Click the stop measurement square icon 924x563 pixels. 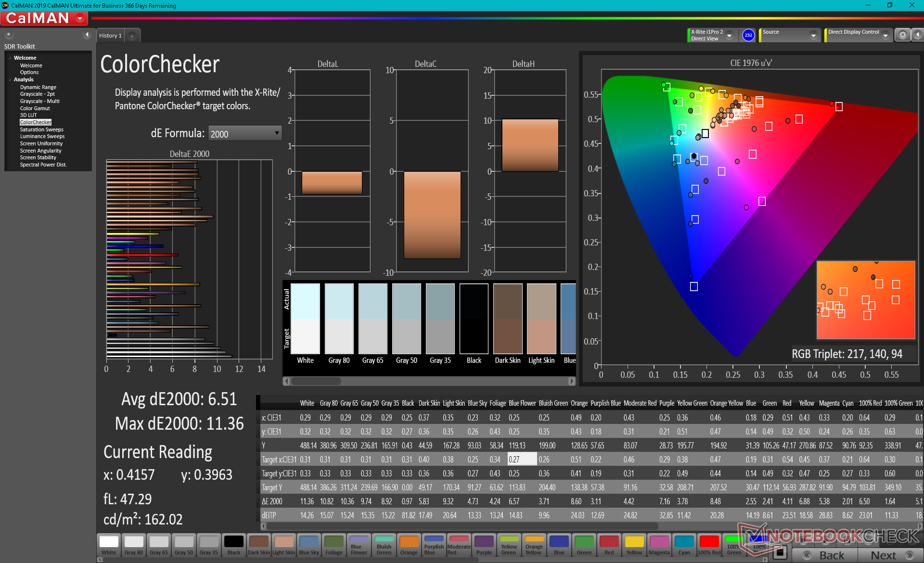780,552
